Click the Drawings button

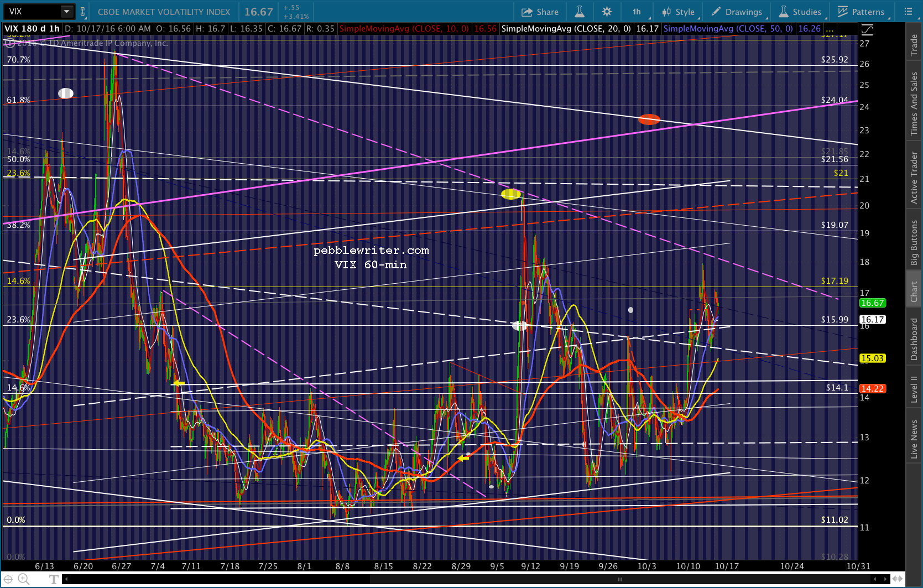point(737,12)
